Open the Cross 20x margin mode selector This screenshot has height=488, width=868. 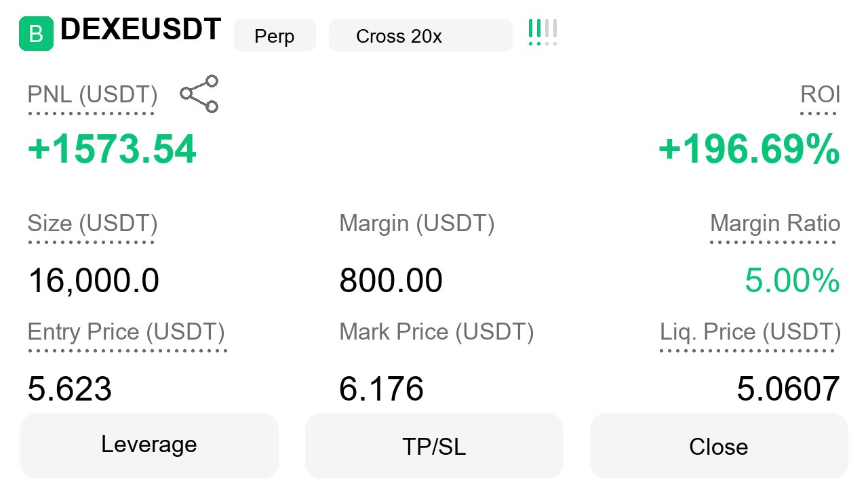(420, 35)
